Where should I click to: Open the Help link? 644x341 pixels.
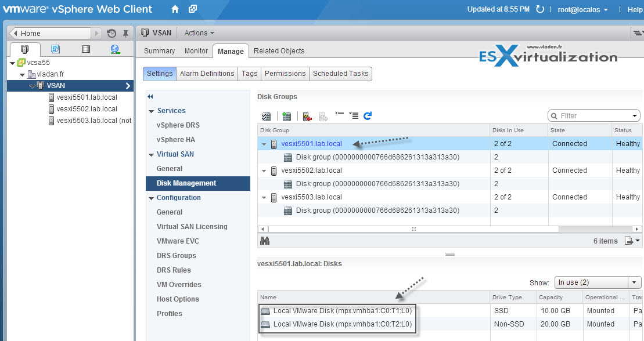point(635,9)
